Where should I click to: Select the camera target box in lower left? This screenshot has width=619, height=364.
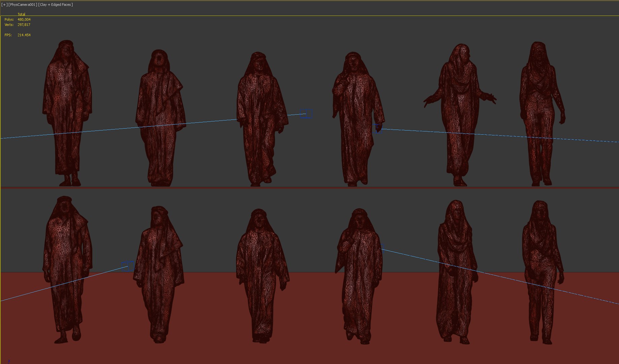[128, 266]
